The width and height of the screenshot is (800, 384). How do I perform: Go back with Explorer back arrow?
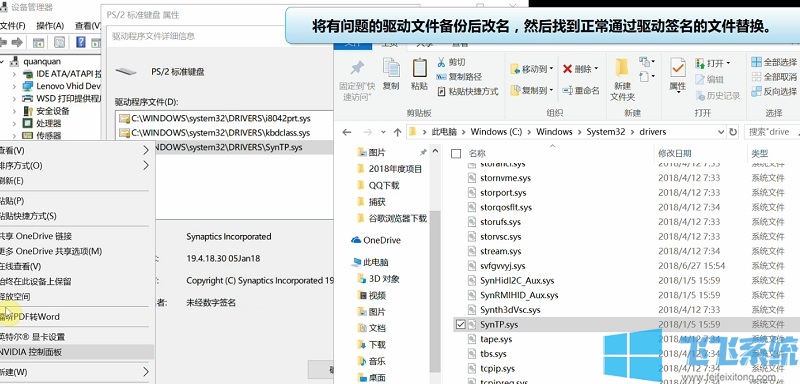click(347, 132)
